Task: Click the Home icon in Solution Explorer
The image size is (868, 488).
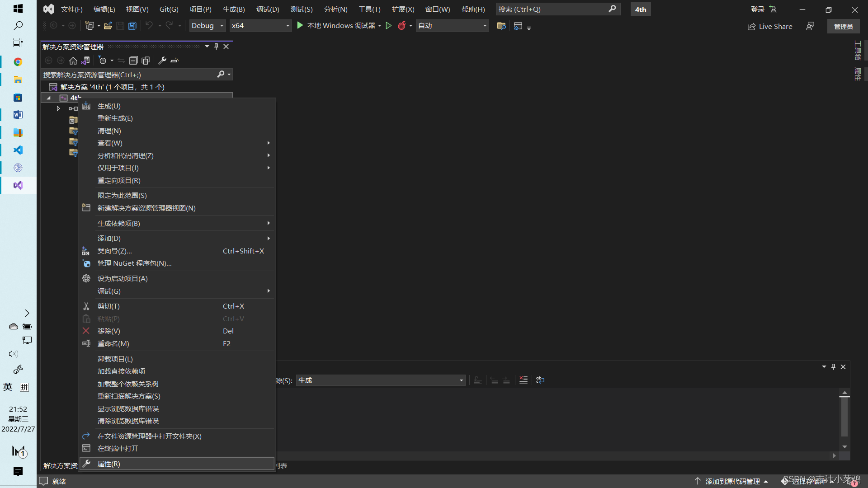Action: tap(73, 61)
